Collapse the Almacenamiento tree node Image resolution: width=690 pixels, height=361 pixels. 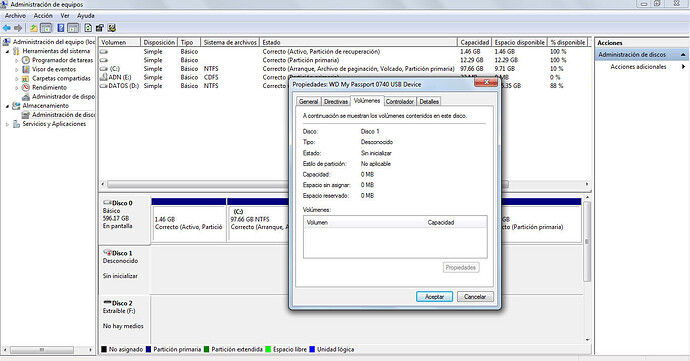coord(7,106)
